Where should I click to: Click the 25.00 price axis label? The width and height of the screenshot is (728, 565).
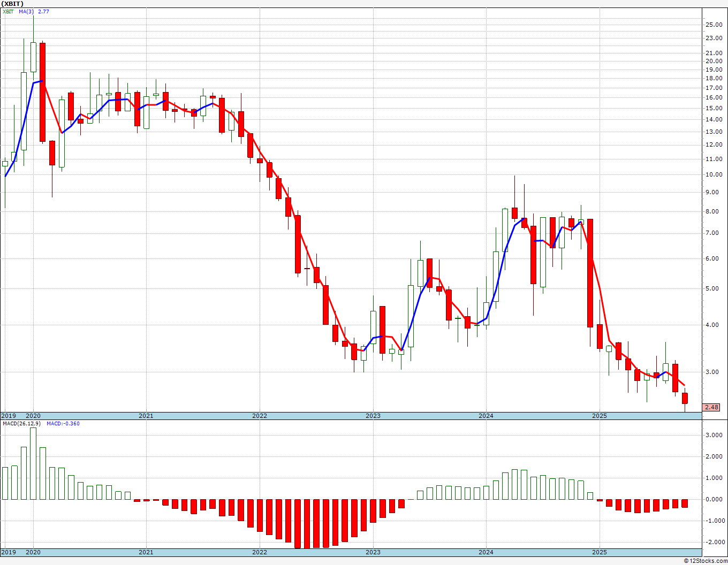714,25
